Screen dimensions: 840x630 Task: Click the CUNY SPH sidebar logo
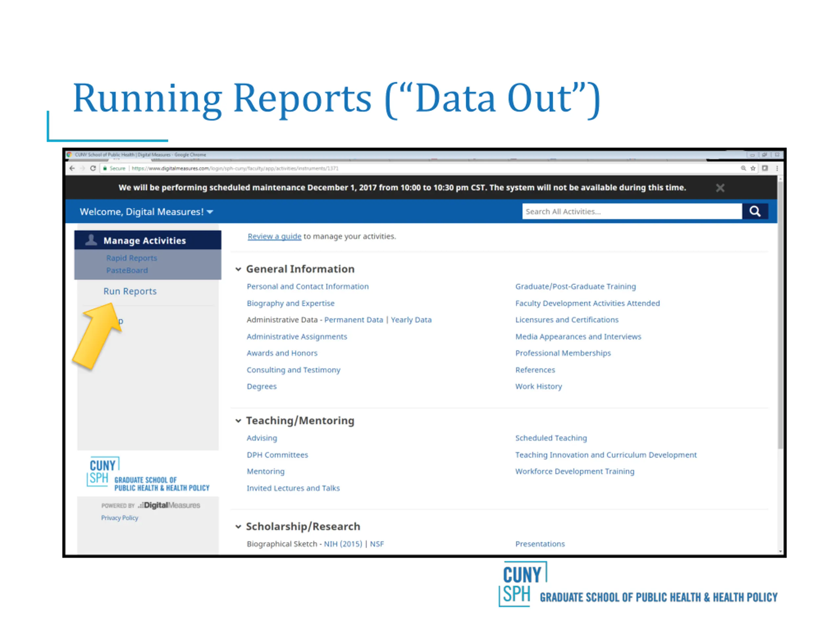coord(148,474)
